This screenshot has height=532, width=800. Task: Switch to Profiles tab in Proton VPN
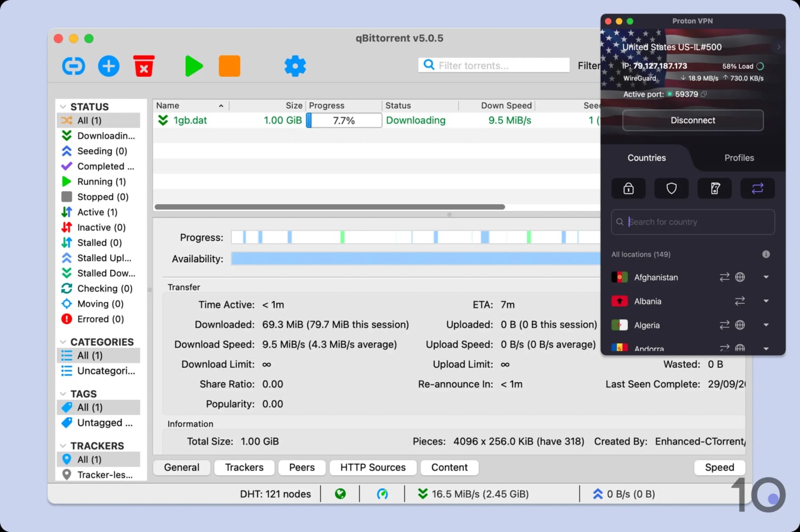(739, 158)
